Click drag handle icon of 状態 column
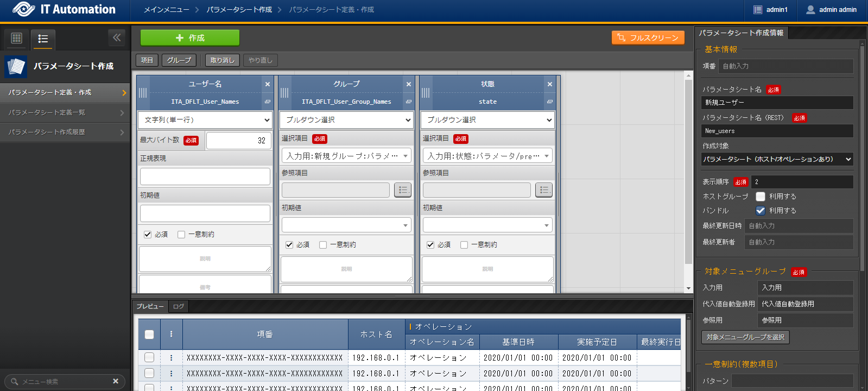 tap(426, 93)
